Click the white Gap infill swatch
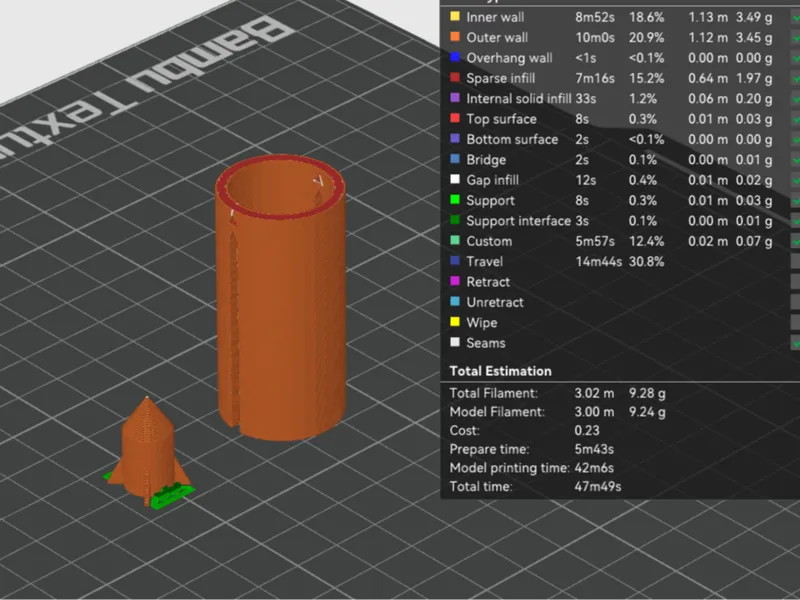 click(x=455, y=179)
